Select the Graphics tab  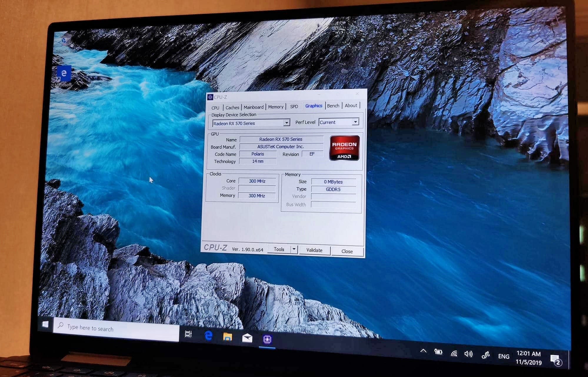[314, 106]
